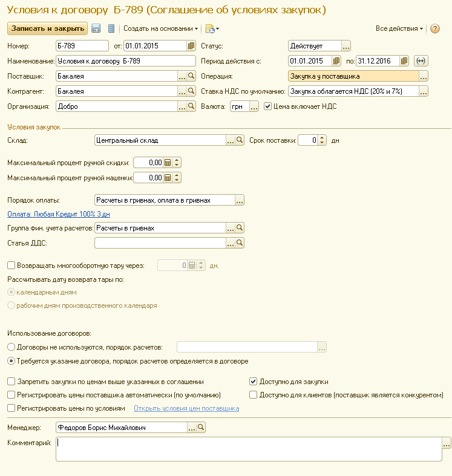Click into the Комментарий text field
452x476 pixels.
pyautogui.click(x=248, y=449)
